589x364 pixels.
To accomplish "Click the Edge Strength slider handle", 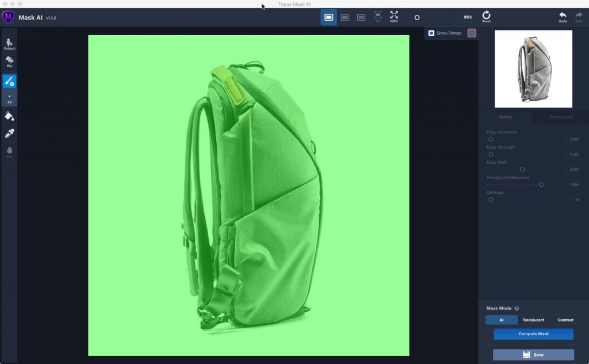I will point(491,154).
